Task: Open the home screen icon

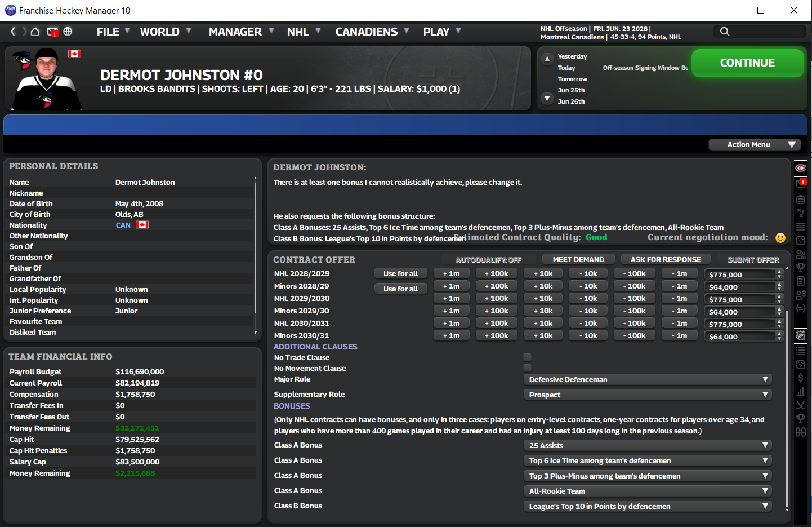Action: click(35, 32)
